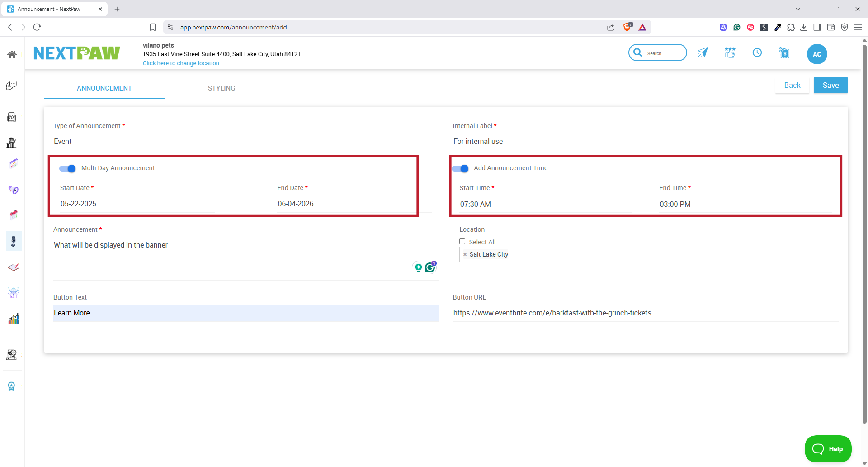Click the Brave VPN shield icon
Screen dimensions: 868x467
[x=844, y=27]
